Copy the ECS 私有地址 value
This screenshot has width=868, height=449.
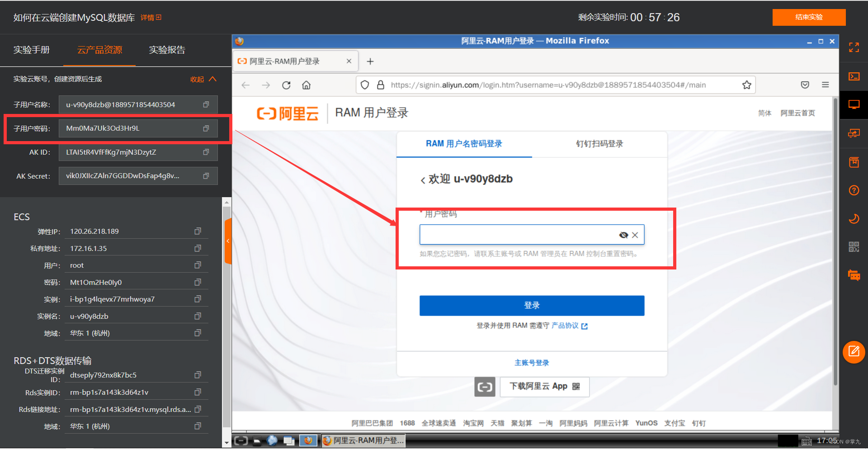coord(198,248)
